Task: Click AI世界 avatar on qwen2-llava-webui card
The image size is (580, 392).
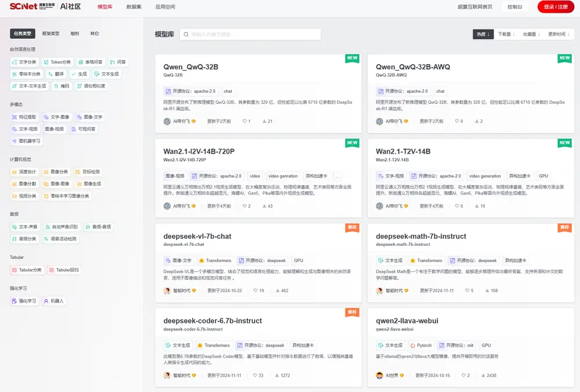Action: (379, 375)
